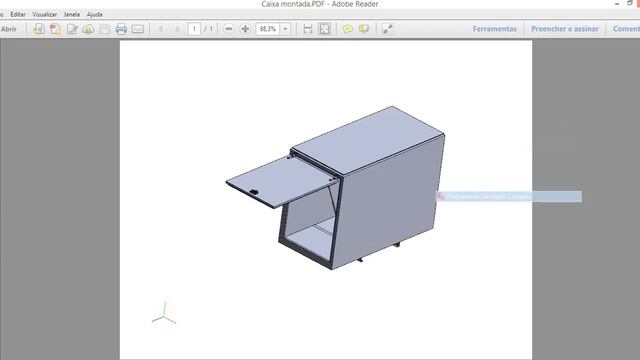This screenshot has height=360, width=640.
Task: Open the Preencher e assinar panel
Action: coord(564,29)
